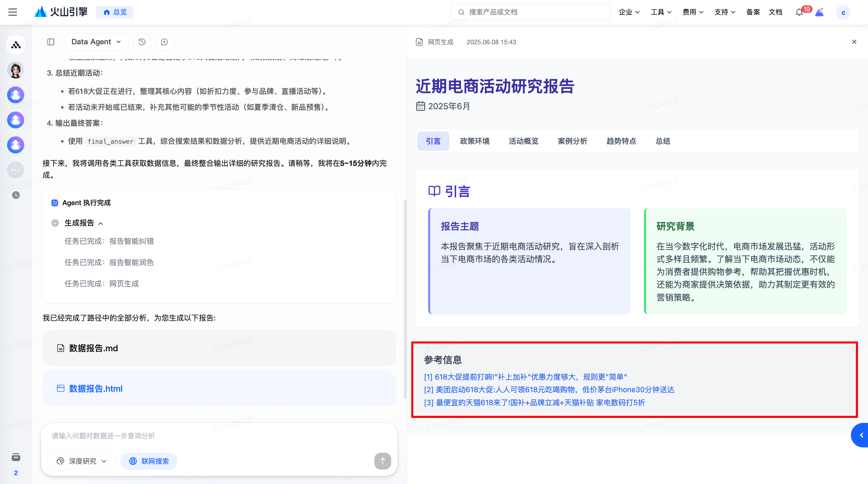Open reference [1] 618大促提前打响 link
868x484 pixels.
525,377
